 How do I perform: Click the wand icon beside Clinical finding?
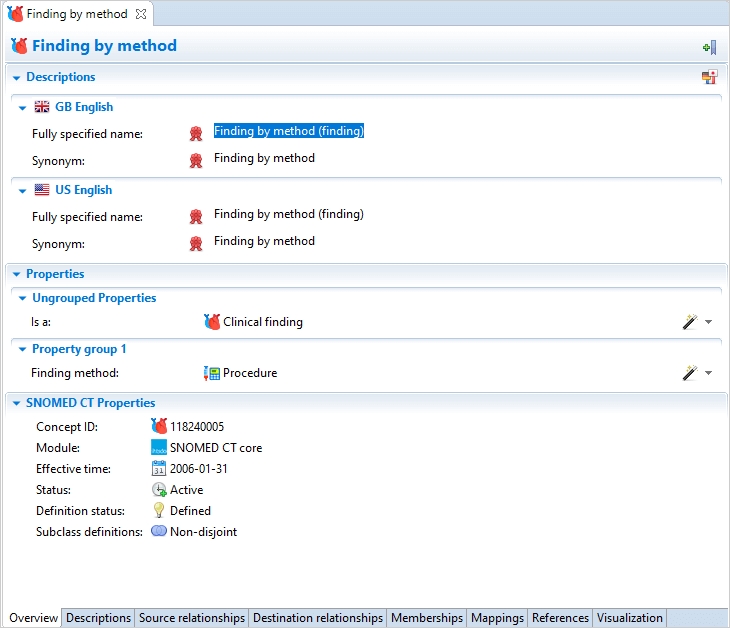pos(689,322)
